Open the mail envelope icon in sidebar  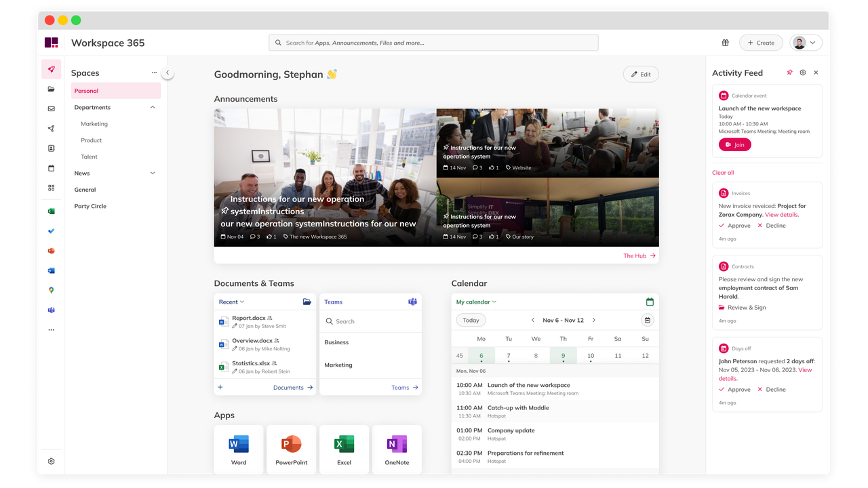click(x=51, y=108)
